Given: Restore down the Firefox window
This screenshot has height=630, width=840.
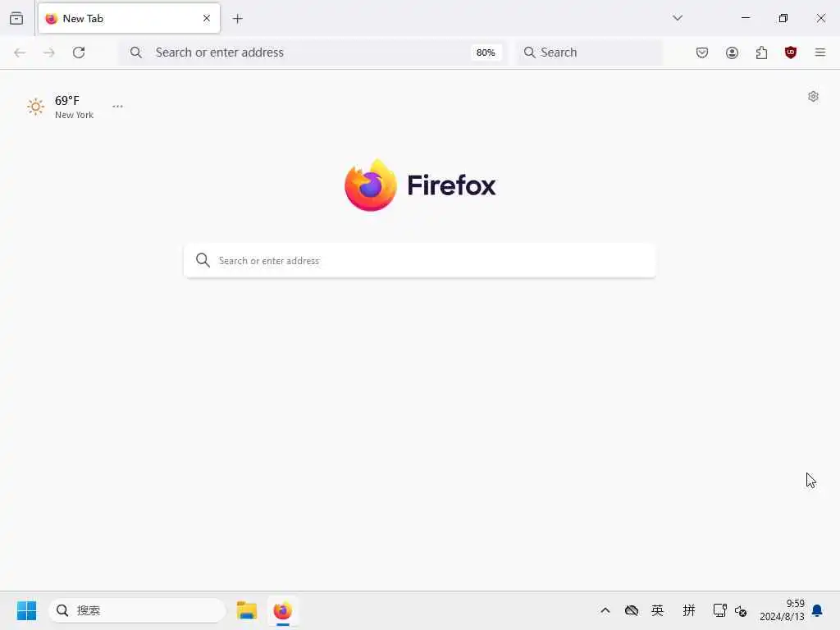Looking at the screenshot, I should [783, 18].
